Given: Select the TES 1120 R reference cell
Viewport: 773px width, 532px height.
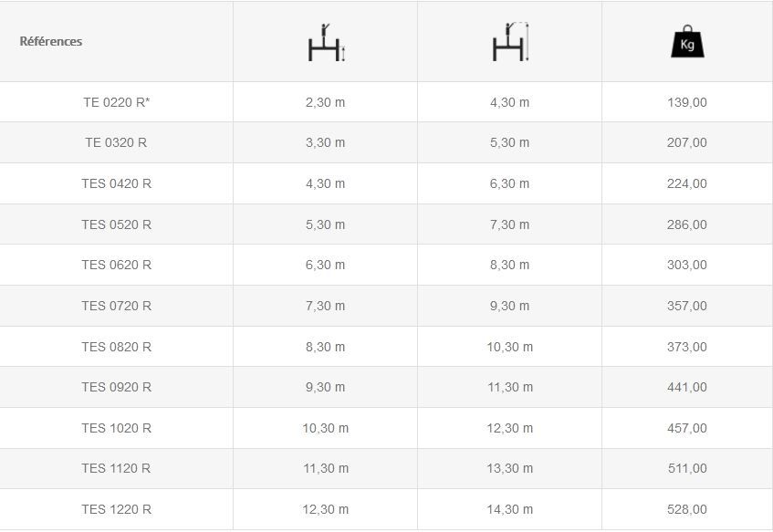Looking at the screenshot, I should [x=116, y=468].
